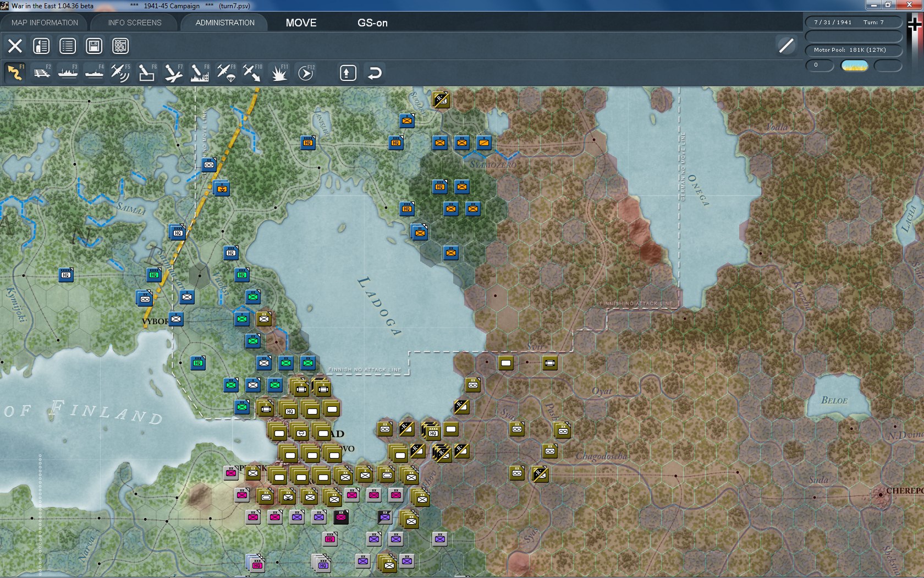Select the western Soviet counter below Svir
The image size is (924, 578).
pyautogui.click(x=506, y=363)
